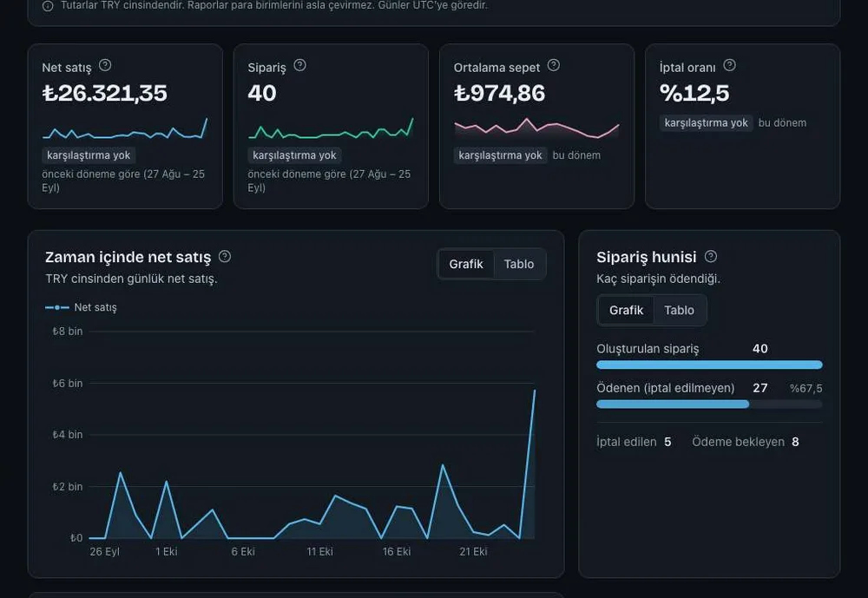
Task: Click the %67,5 paid percentage
Action: (806, 389)
